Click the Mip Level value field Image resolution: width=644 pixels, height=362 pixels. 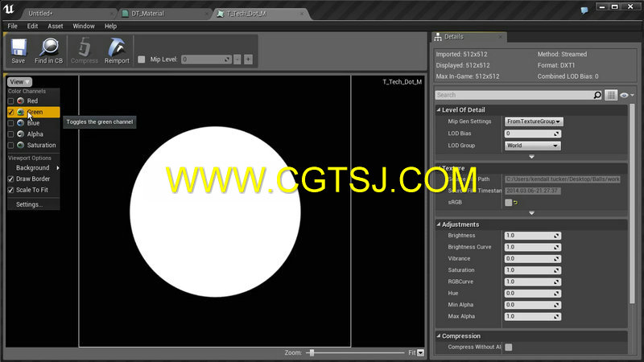click(206, 60)
